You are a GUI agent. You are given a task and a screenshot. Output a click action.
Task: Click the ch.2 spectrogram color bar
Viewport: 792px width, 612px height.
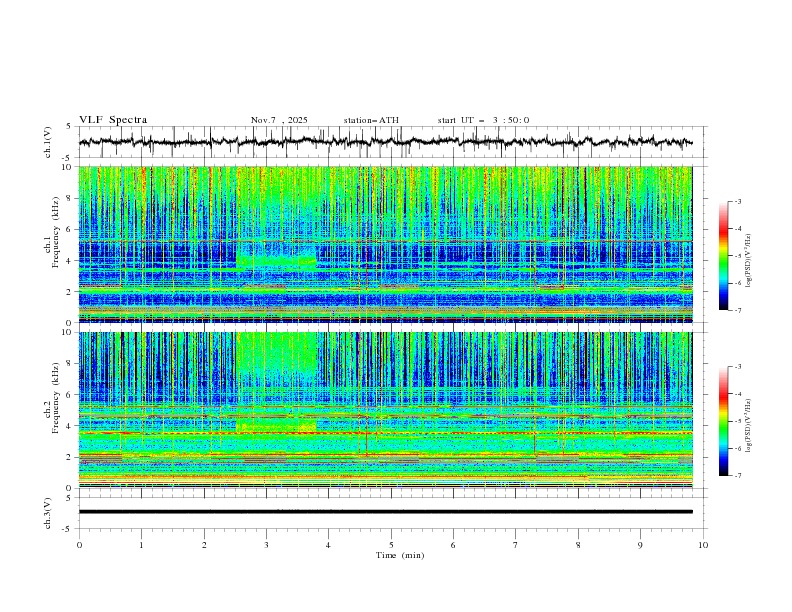[x=724, y=421]
